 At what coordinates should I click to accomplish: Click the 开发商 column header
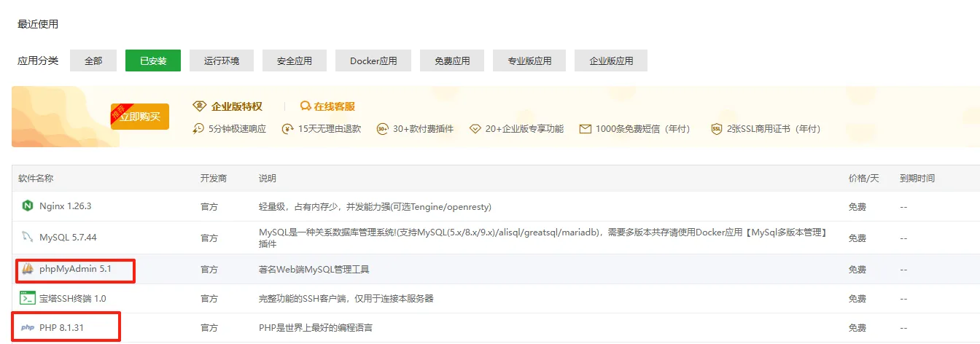point(214,179)
